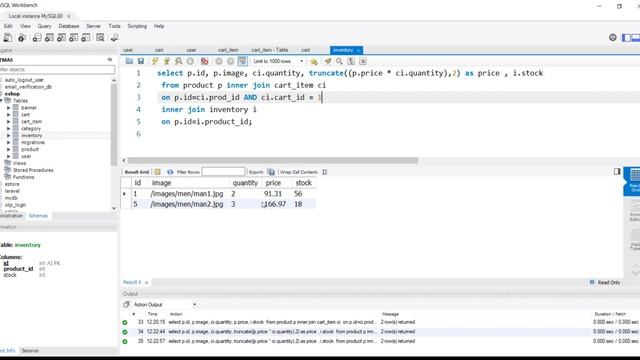Screen dimensions: 640x360
Task: Click the create new table icon
Action: click(x=49, y=38)
